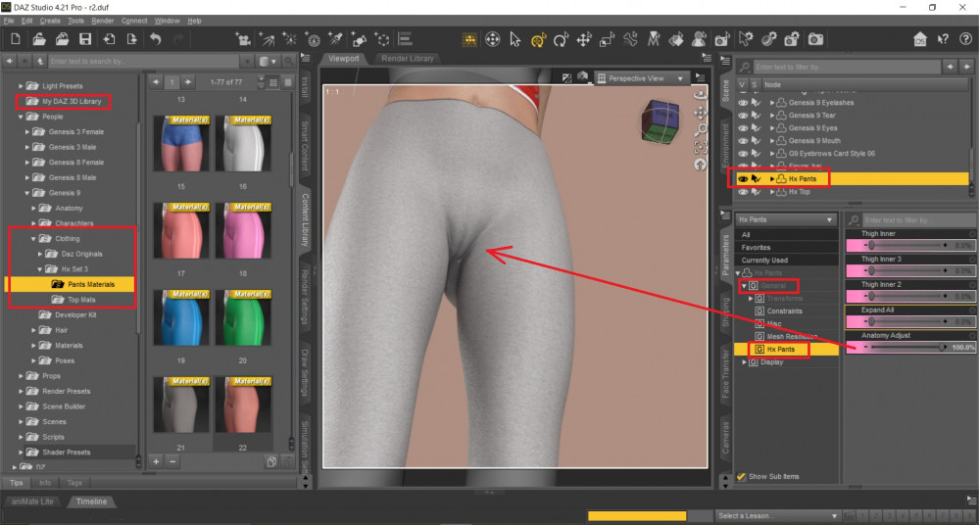This screenshot has height=525, width=980.
Task: Select the Node Selection arrow tool
Action: point(515,39)
